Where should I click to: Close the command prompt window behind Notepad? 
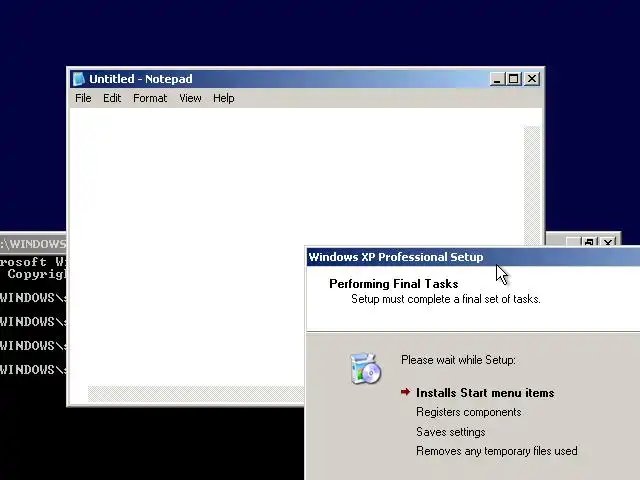pos(608,242)
